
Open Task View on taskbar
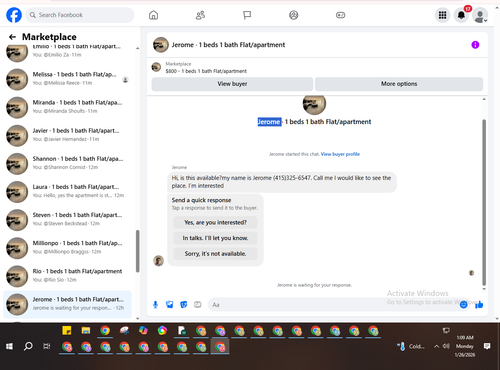pyautogui.click(x=47, y=347)
